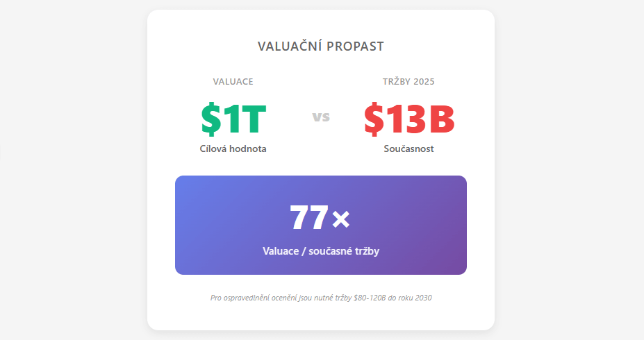Viewport: 644px width, 340px height.
Task: Select the "VALUACE" column label
Action: (233, 82)
